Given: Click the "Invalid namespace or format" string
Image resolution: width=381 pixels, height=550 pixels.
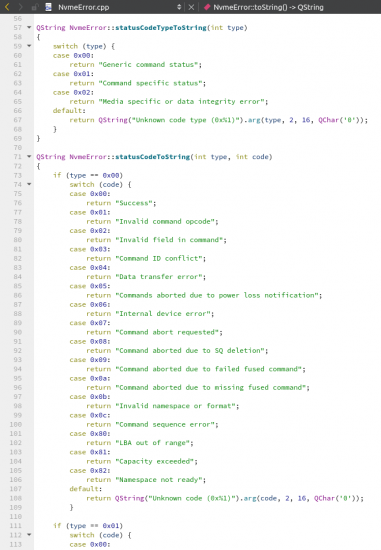Looking at the screenshot, I should 176,406.
